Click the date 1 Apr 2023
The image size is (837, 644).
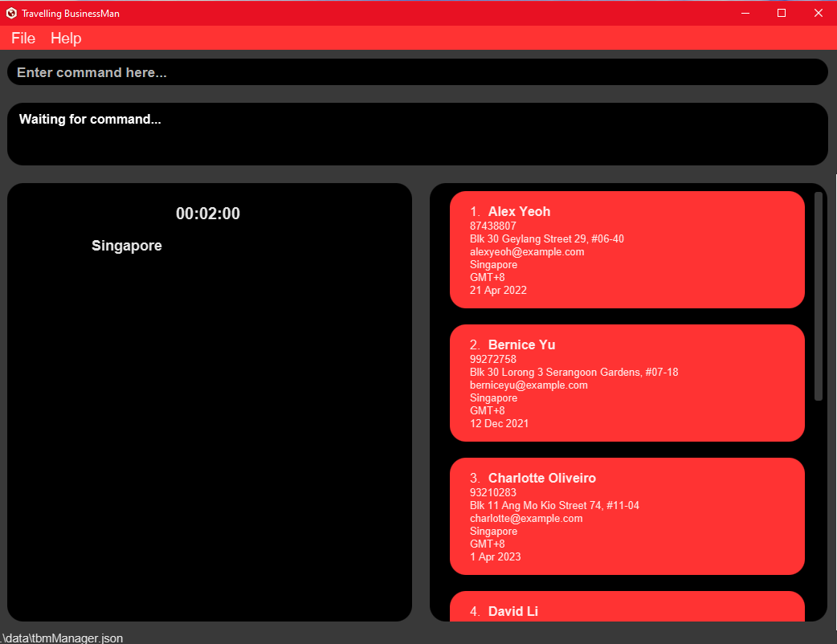click(x=495, y=557)
